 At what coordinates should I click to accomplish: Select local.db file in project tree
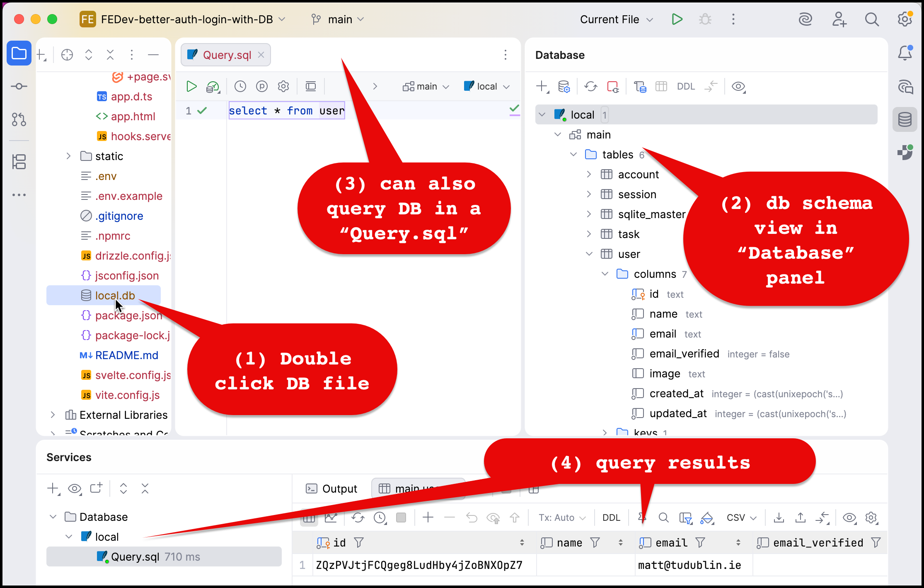pos(115,295)
